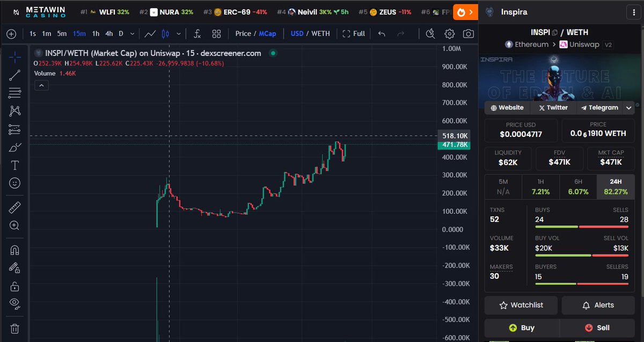Click the green Buy button
644x342 pixels.
(522, 328)
